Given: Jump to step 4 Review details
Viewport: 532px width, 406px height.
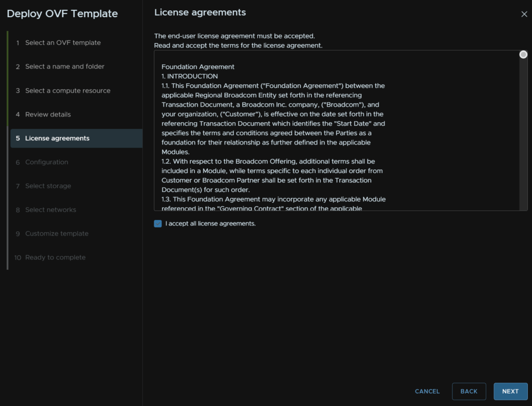Looking at the screenshot, I should tap(48, 114).
